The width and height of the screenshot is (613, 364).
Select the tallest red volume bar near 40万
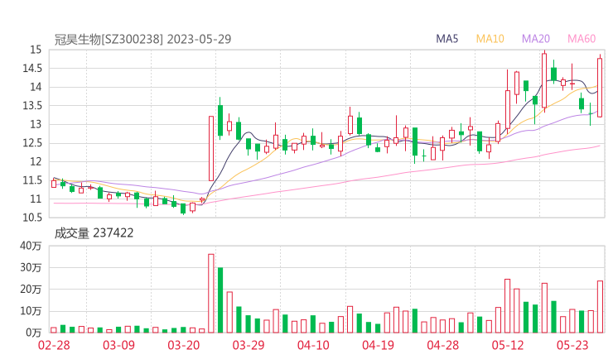[x=211, y=294]
